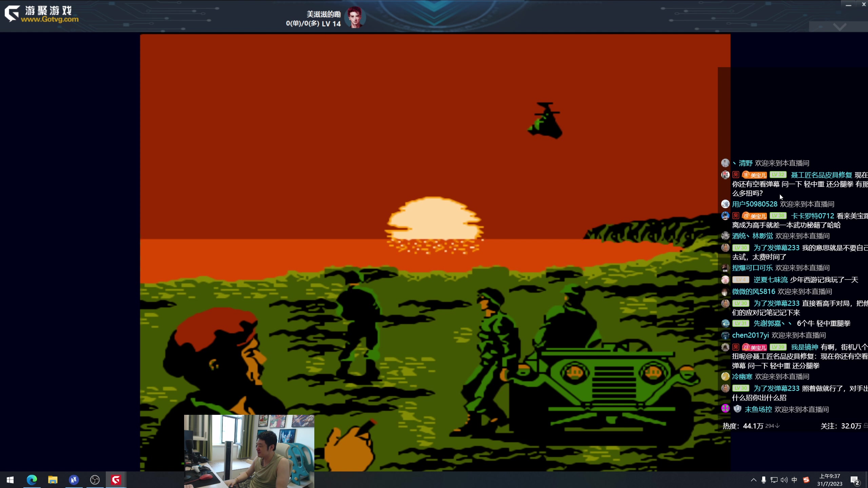This screenshot has height=488, width=868.
Task: Click the username 我是镜神 in chat
Action: pyautogui.click(x=805, y=347)
